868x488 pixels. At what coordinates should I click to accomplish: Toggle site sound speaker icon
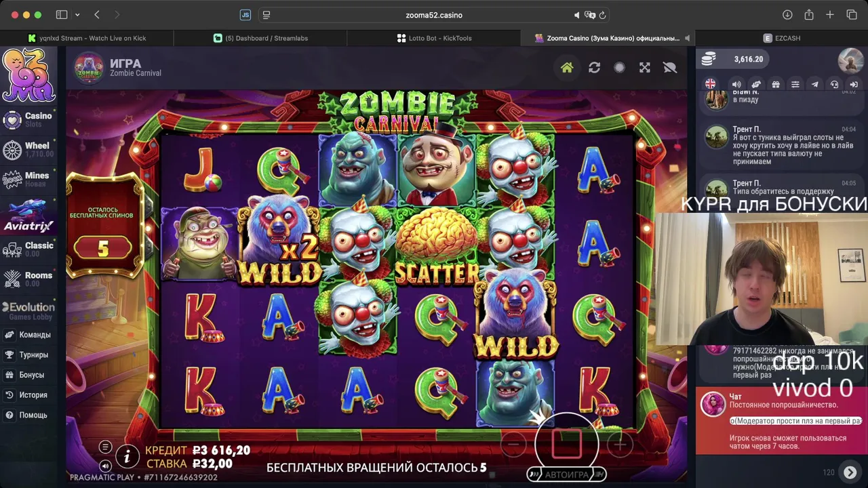click(736, 84)
